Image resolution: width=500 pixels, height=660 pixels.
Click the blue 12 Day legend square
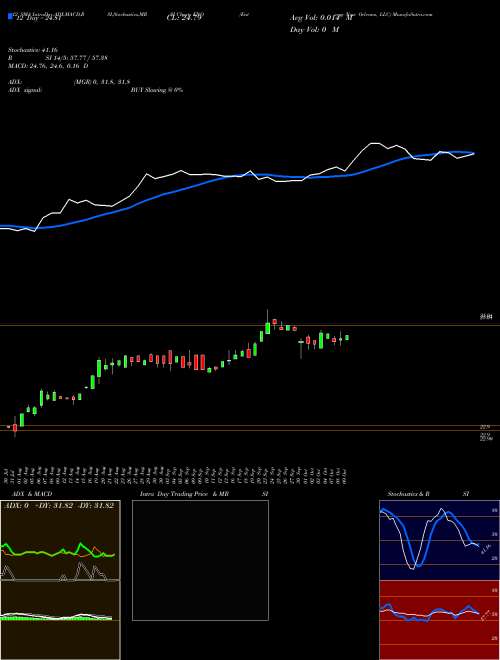point(10,17)
